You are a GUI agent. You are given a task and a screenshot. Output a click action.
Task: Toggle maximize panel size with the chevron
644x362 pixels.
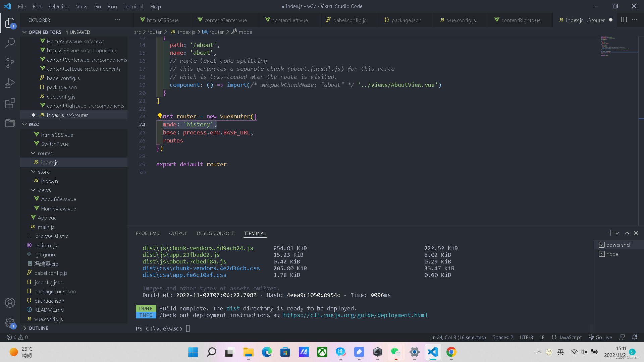click(627, 233)
